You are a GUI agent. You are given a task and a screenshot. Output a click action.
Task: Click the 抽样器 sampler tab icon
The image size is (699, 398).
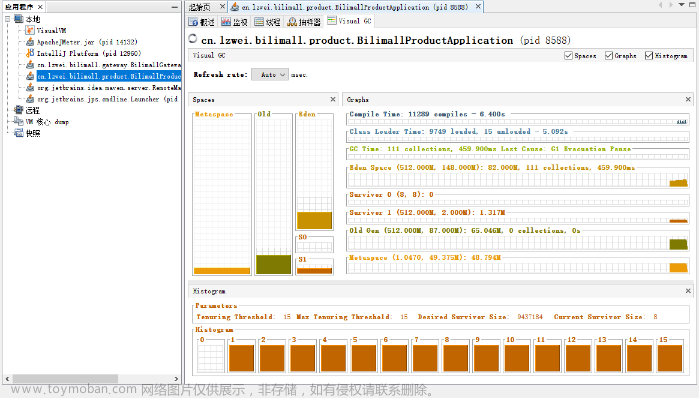tap(292, 22)
